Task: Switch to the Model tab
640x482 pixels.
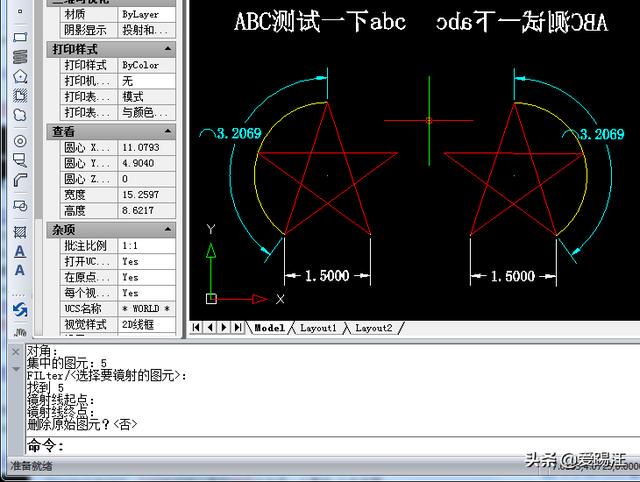Action: tap(269, 328)
